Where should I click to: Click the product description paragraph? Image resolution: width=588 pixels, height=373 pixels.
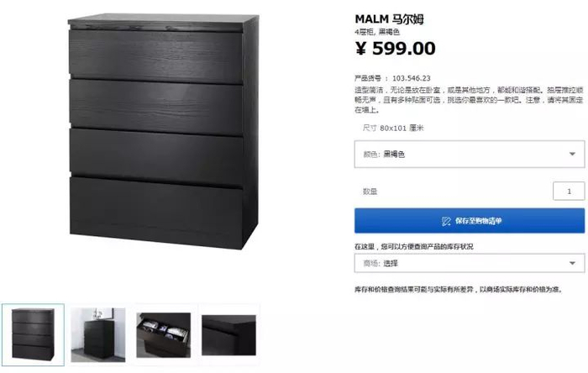tap(469, 100)
